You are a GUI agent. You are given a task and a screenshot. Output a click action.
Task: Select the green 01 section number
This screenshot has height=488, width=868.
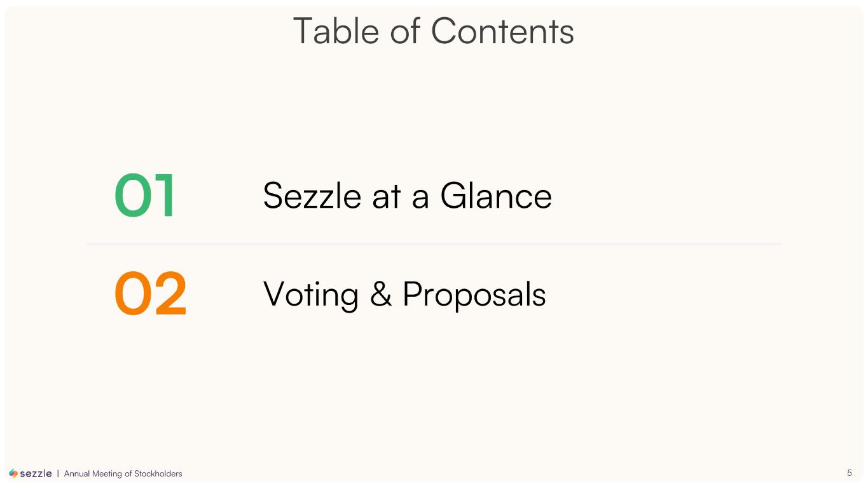point(144,196)
